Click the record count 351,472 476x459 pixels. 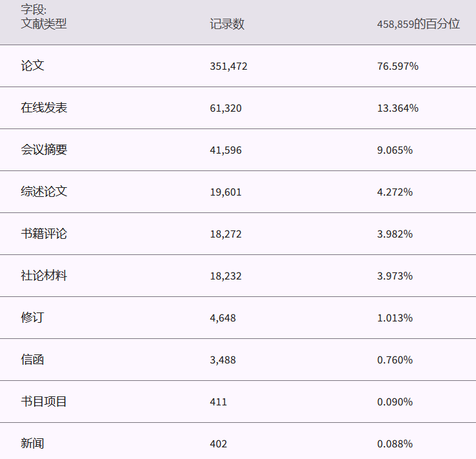(x=228, y=66)
